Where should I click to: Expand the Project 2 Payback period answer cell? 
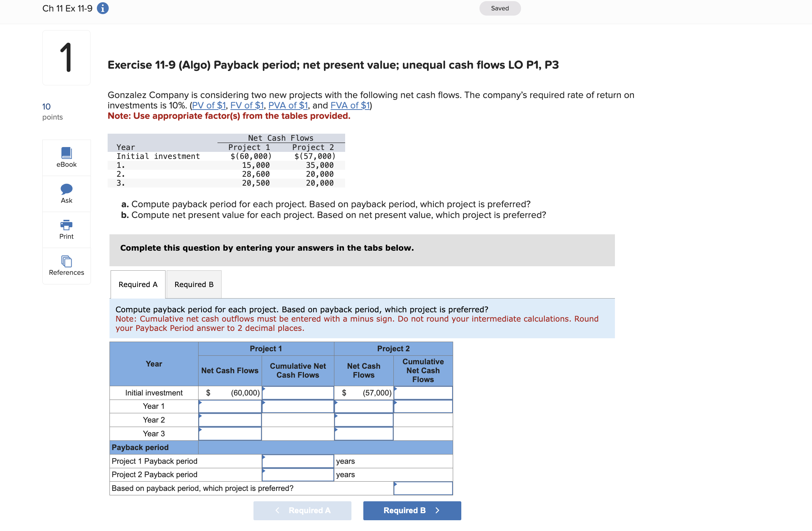pos(297,474)
